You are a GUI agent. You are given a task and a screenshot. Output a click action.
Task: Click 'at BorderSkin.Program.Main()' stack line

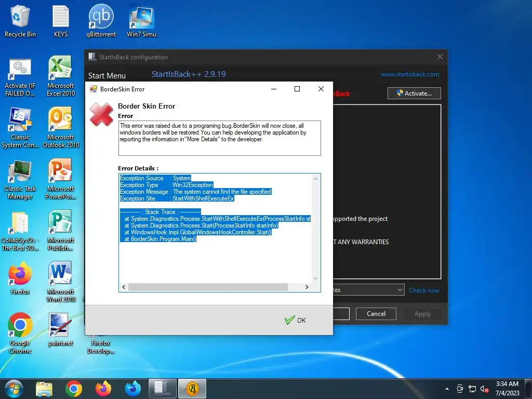pyautogui.click(x=158, y=239)
